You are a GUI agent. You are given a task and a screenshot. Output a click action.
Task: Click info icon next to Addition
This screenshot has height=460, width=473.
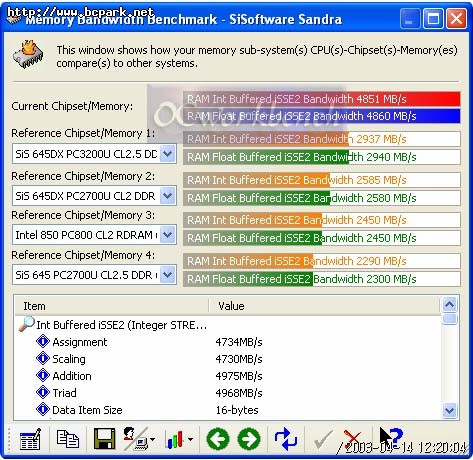(x=43, y=376)
